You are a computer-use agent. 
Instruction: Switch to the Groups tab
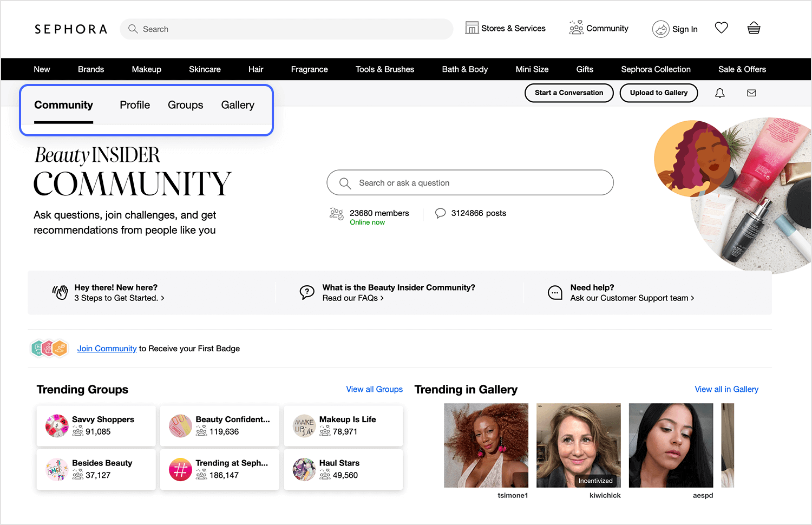tap(186, 105)
